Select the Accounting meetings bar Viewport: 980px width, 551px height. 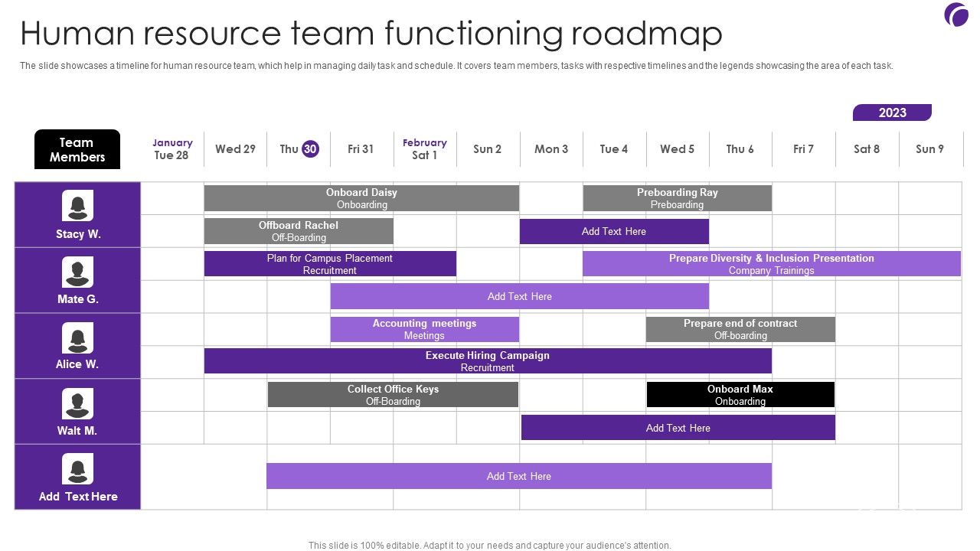coord(425,329)
